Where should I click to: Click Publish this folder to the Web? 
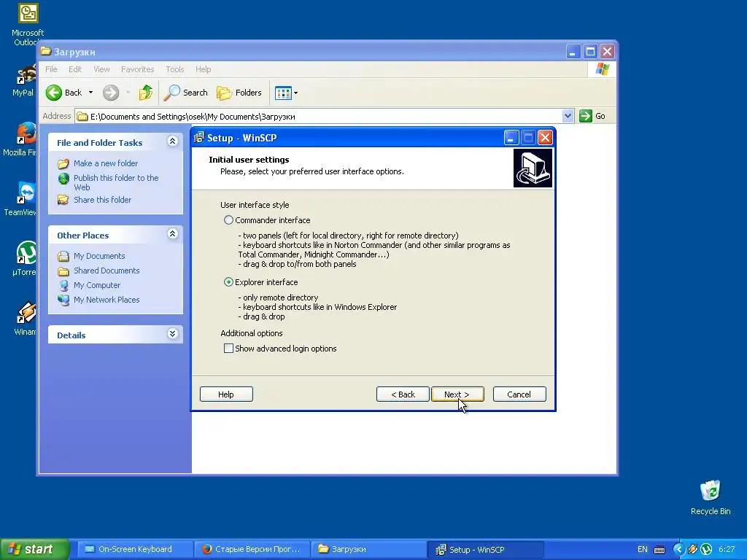(x=116, y=182)
